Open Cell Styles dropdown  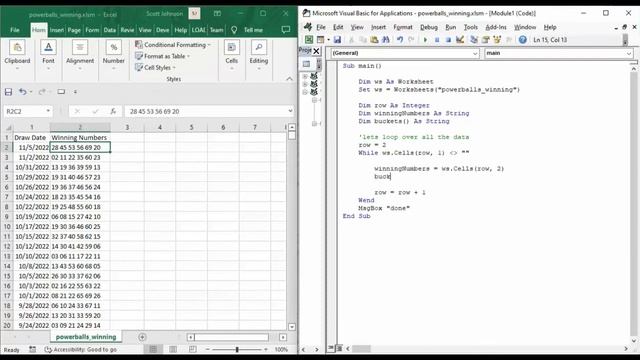155,68
